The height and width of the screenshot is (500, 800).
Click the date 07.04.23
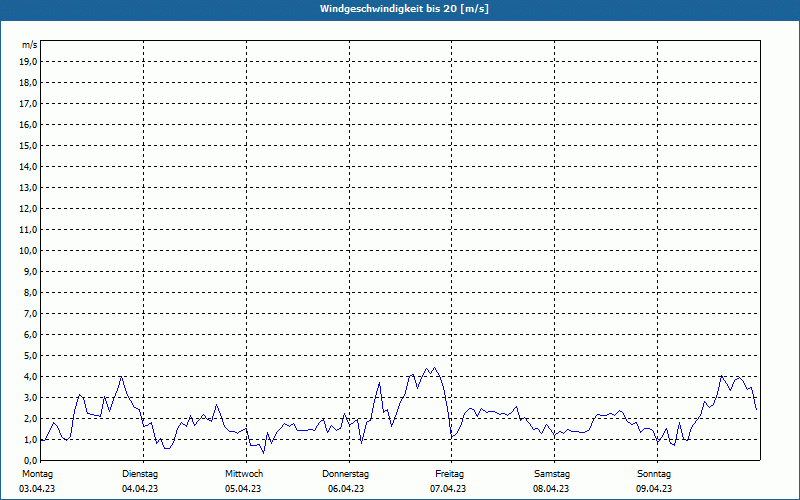[448, 489]
